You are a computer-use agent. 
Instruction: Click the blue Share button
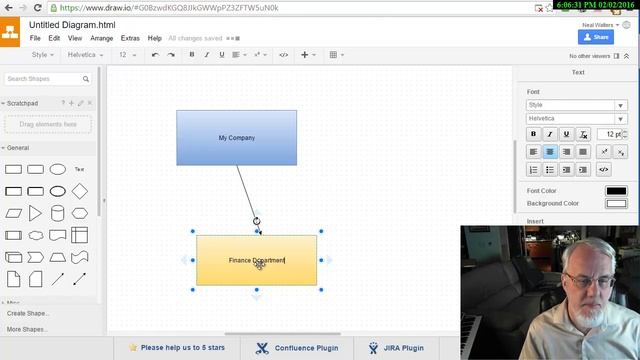pos(596,37)
